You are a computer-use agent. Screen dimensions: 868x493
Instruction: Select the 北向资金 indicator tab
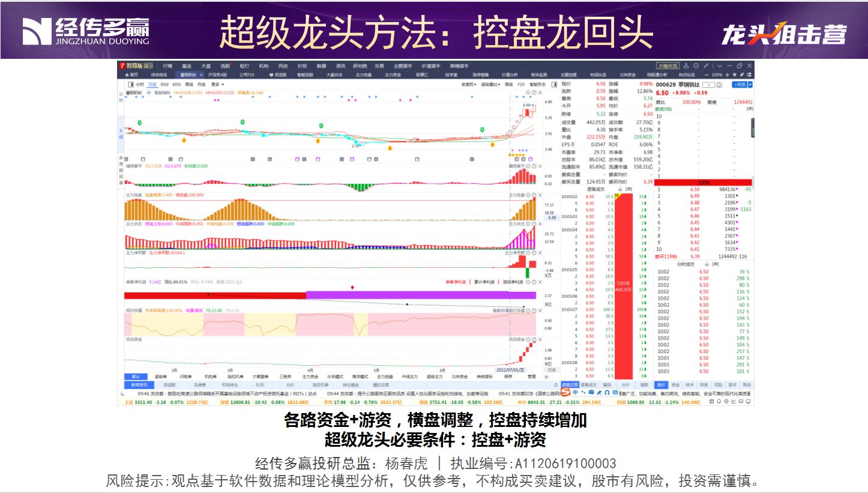[460, 377]
